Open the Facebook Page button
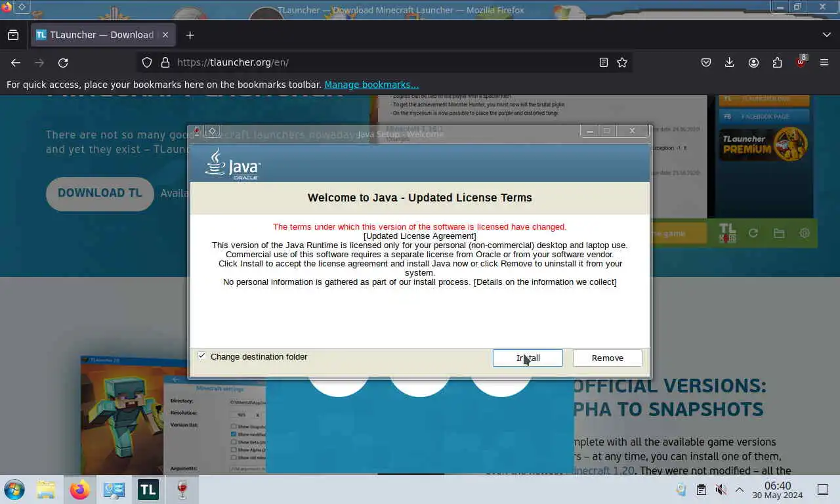 pyautogui.click(x=765, y=116)
